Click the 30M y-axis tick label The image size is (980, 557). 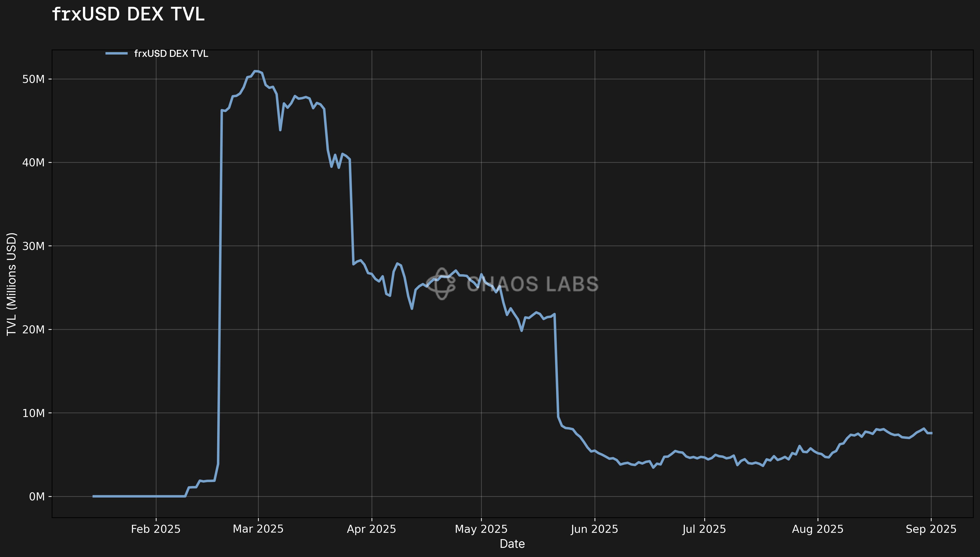click(34, 246)
